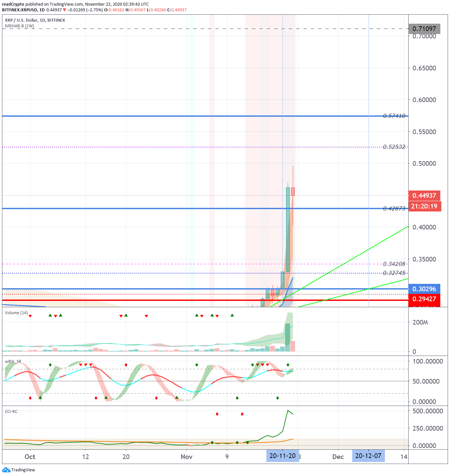Select the 0.52532 dotted level label
This screenshot has height=476, width=450.
point(394,147)
